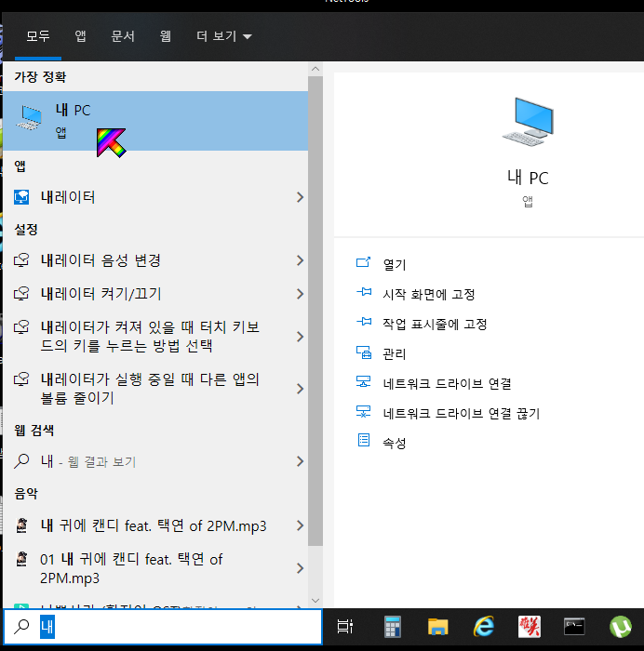Click the results scrollbar down arrow
The image size is (644, 651).
[315, 601]
